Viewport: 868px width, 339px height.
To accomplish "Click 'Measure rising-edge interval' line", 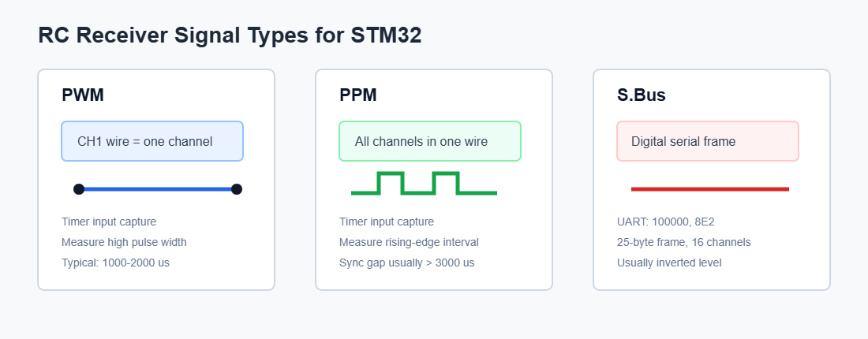I will click(409, 242).
